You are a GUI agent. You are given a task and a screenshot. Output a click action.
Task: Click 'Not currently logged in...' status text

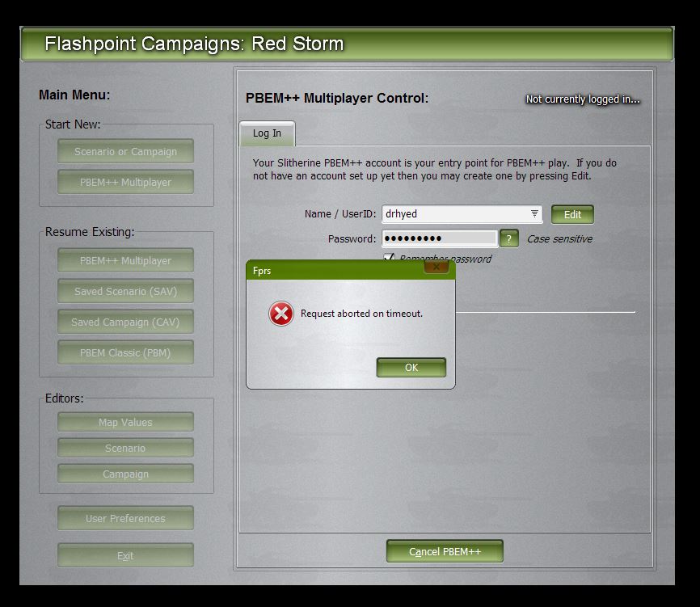click(x=583, y=99)
